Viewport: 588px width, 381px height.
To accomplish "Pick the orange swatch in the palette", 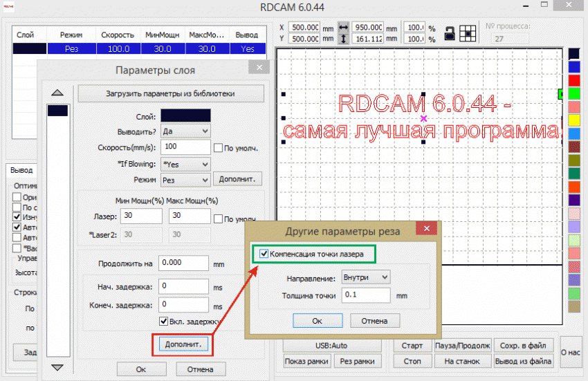I will (x=574, y=187).
